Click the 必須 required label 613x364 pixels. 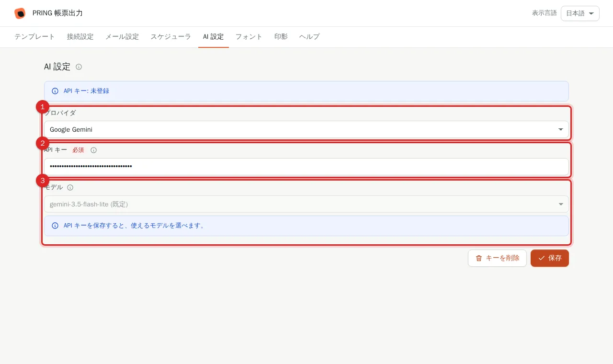[x=78, y=150]
